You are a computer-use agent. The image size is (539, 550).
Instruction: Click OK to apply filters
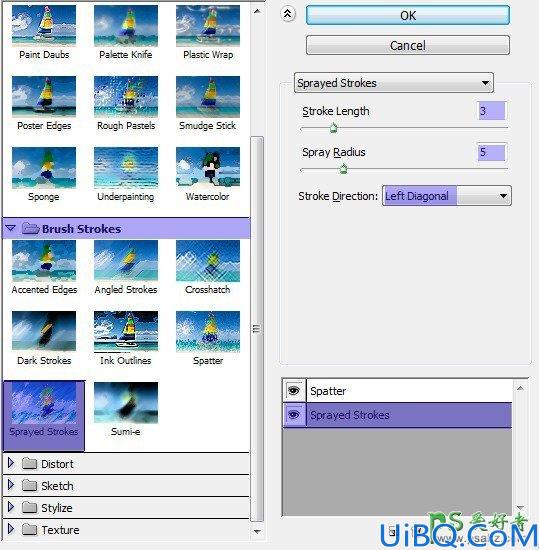(408, 15)
